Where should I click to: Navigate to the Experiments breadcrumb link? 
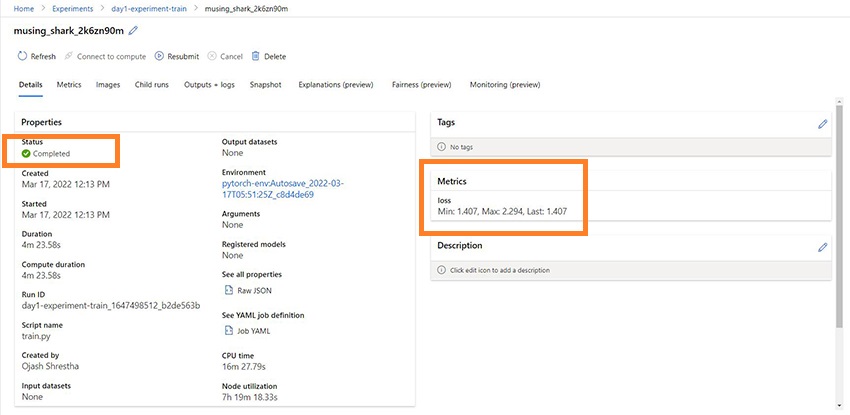tap(72, 8)
